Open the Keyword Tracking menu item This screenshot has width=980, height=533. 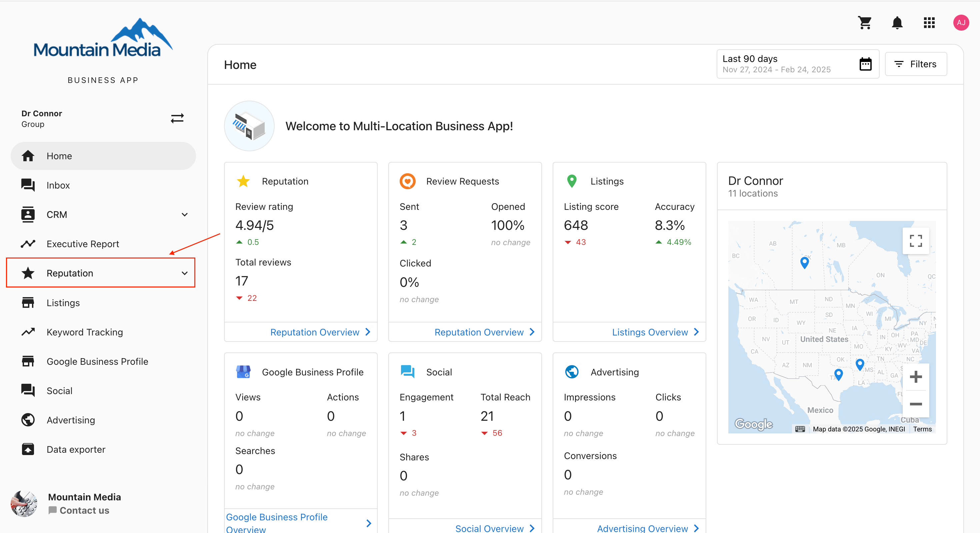pos(103,332)
